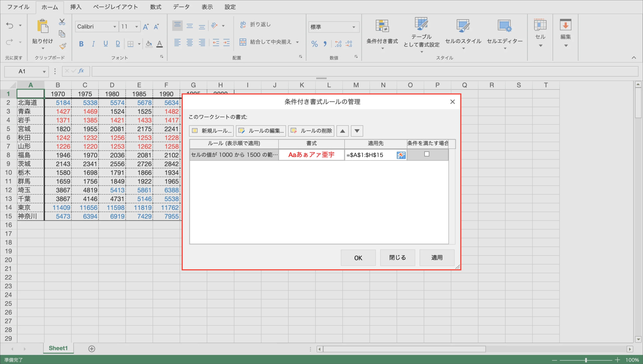Click the format painter brush icon

point(63,46)
